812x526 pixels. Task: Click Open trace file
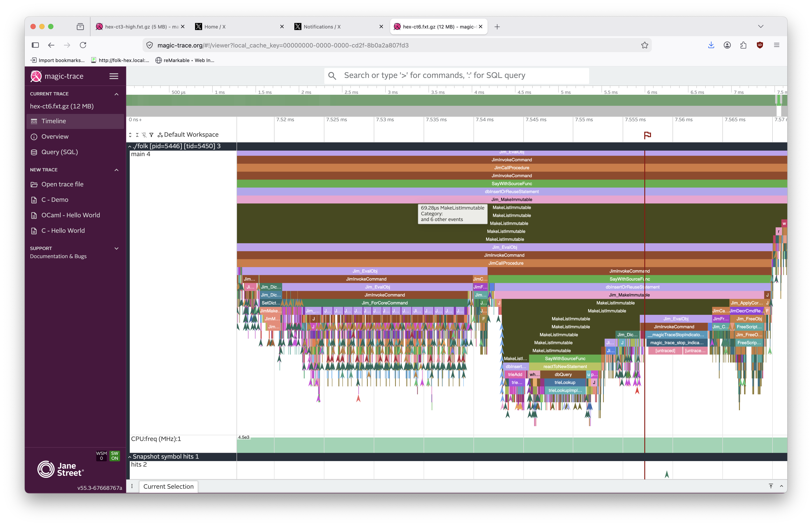75,184
